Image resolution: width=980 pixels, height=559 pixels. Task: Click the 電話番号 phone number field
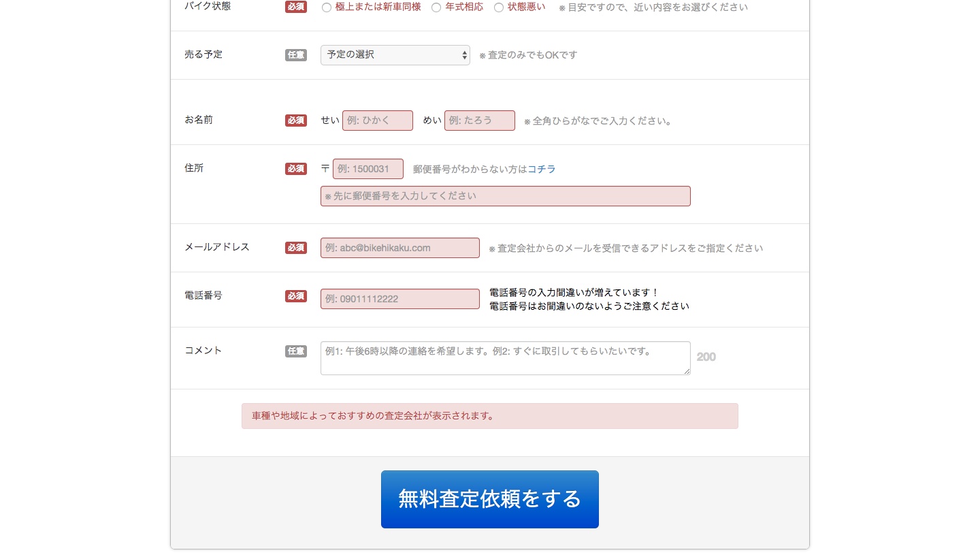point(399,299)
